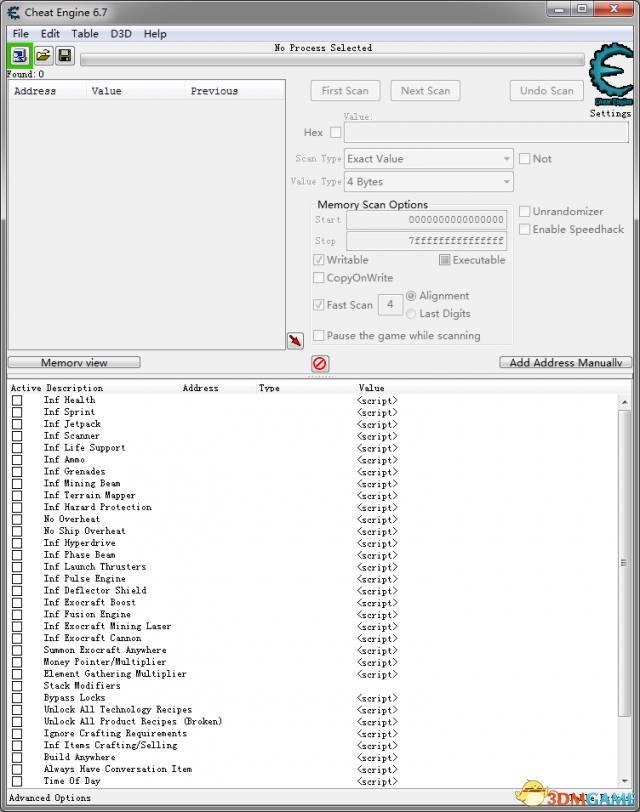The height and width of the screenshot is (812, 640).
Task: Click the scan Value input field
Action: pyautogui.click(x=486, y=133)
